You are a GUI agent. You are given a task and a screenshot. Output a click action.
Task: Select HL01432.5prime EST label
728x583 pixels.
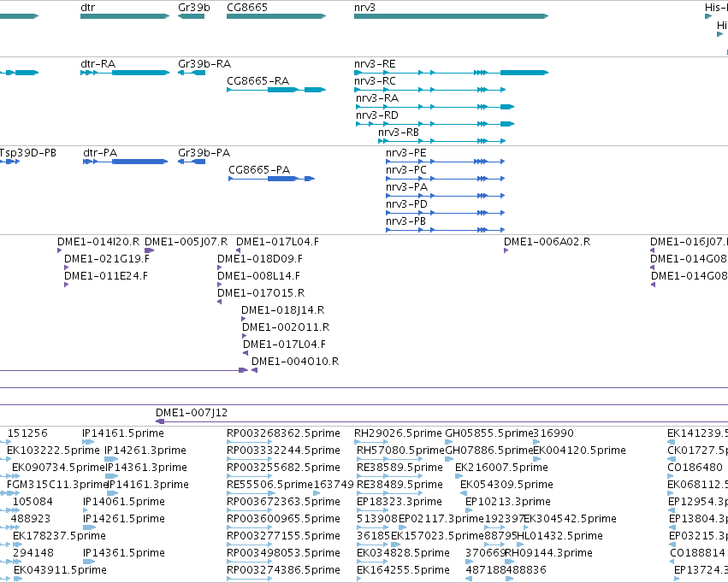coord(560,537)
